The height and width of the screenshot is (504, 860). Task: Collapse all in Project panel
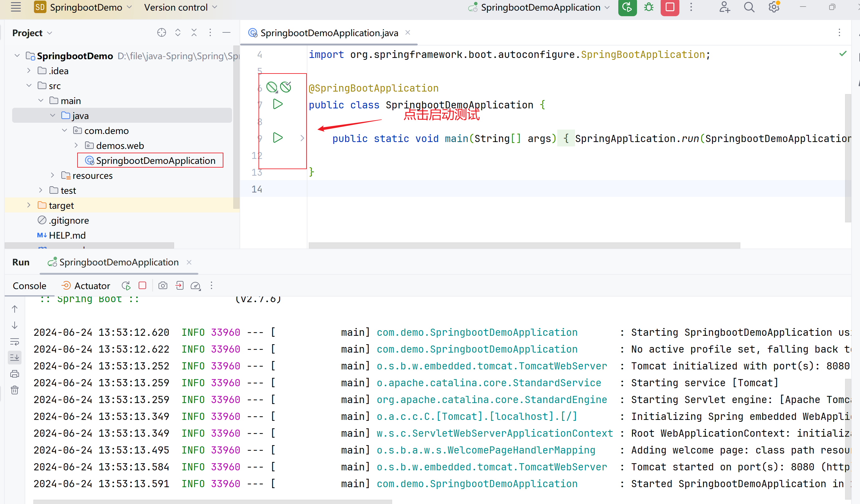[194, 32]
